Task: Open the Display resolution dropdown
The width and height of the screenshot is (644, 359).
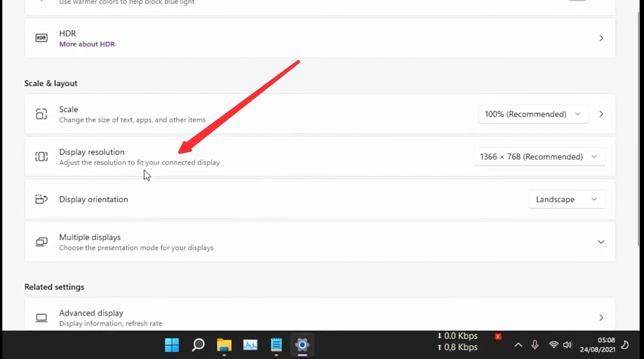Action: pos(539,157)
